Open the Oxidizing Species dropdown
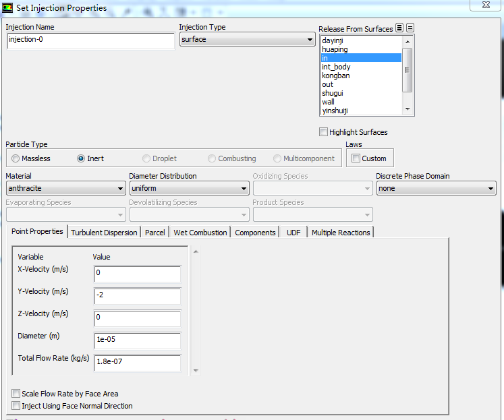 pos(313,189)
